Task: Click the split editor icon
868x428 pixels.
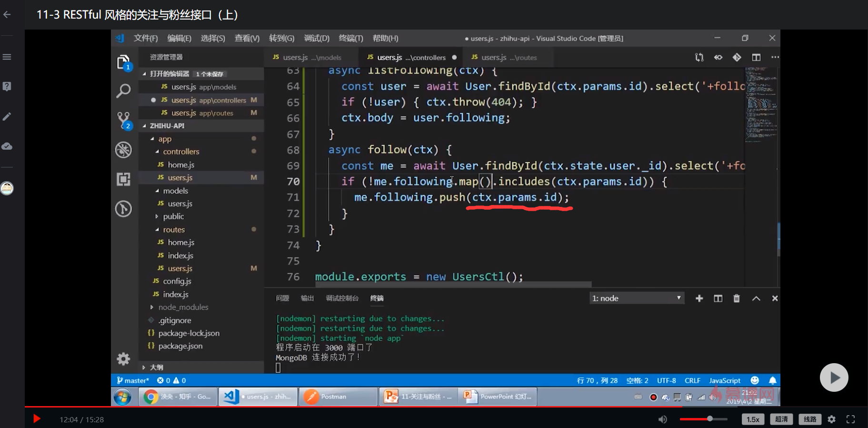Action: [756, 58]
